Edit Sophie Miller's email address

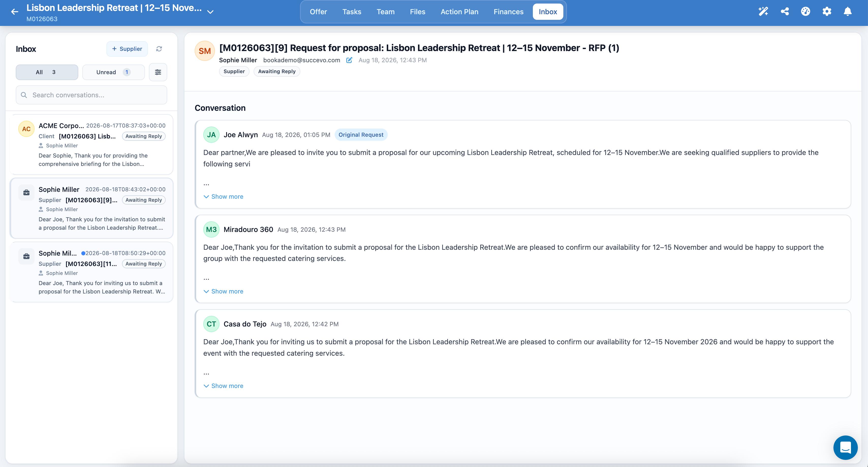coord(349,60)
